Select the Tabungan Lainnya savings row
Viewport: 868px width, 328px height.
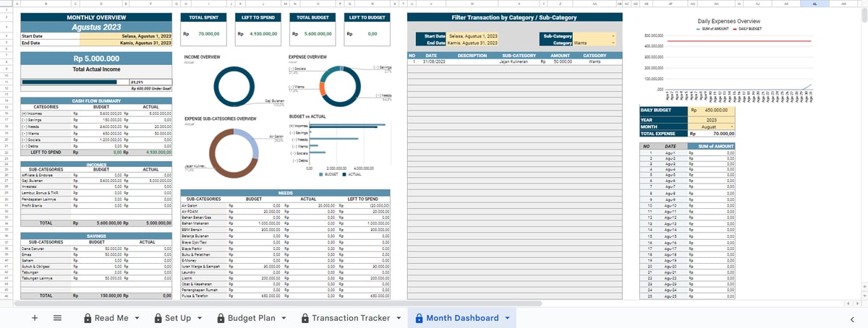tap(96, 277)
